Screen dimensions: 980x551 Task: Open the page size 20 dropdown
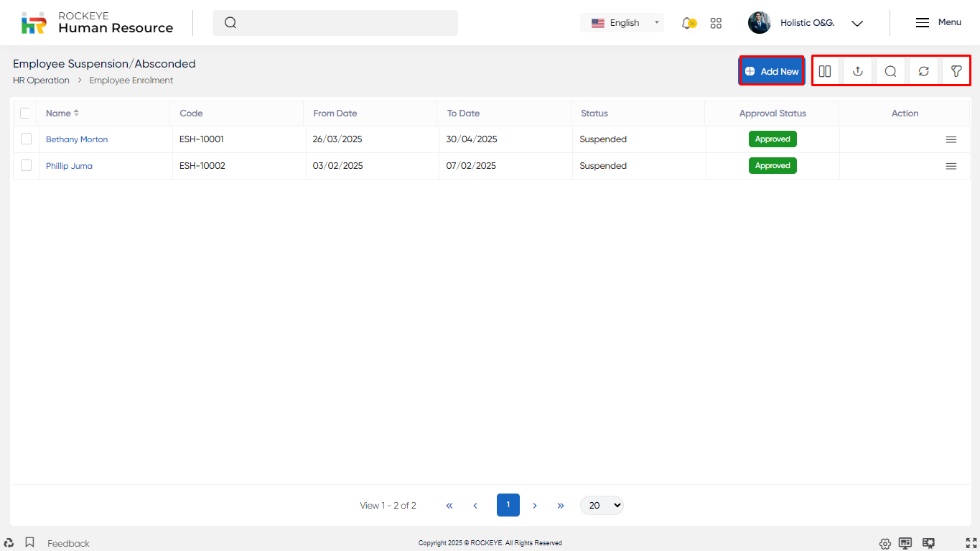coord(602,506)
